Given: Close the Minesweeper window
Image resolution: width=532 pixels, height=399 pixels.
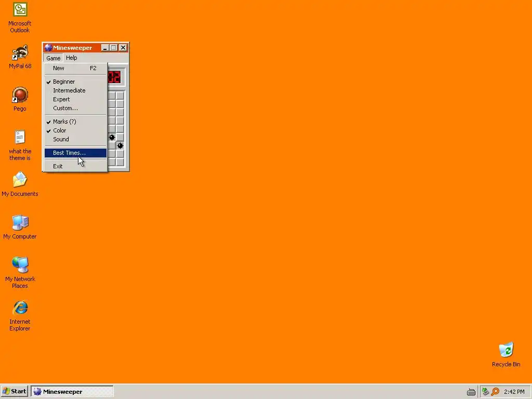Looking at the screenshot, I should click(x=123, y=48).
